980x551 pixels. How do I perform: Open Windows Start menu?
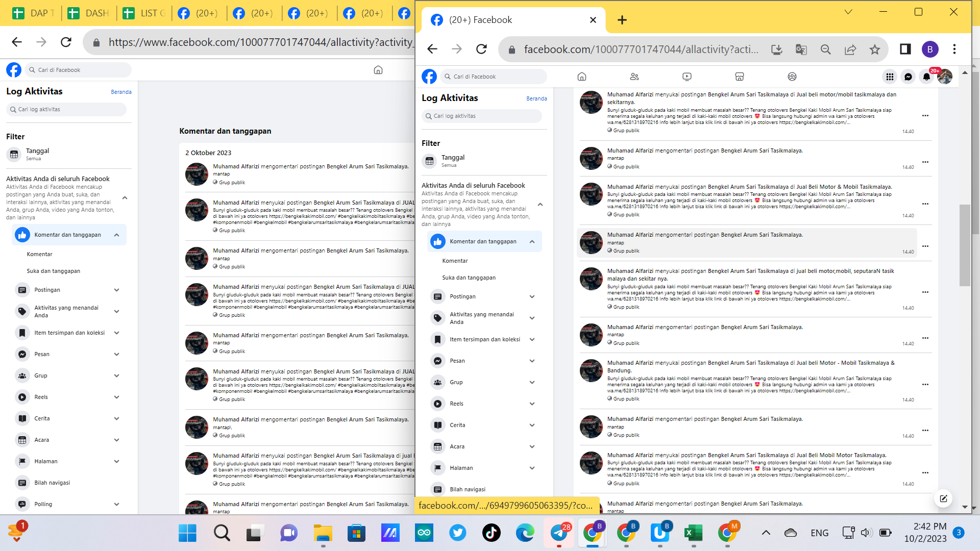187,533
